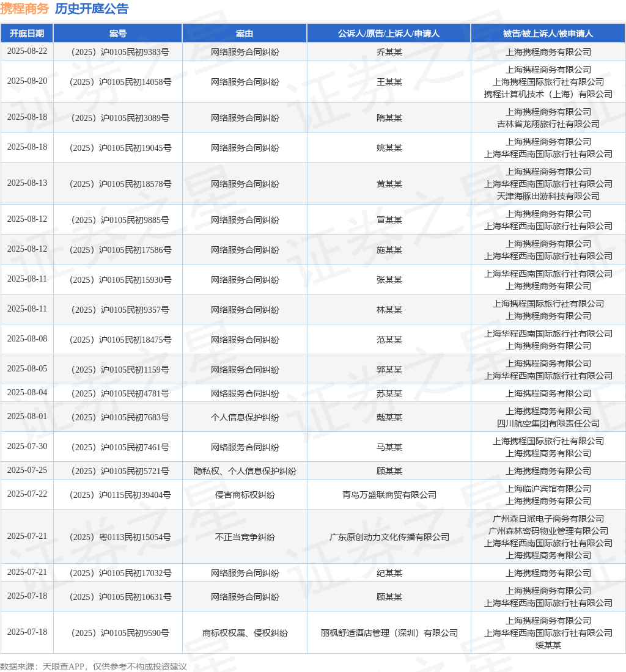Select the 被告/被上诉人/被申请人 header
The height and width of the screenshot is (672, 626).
548,34
